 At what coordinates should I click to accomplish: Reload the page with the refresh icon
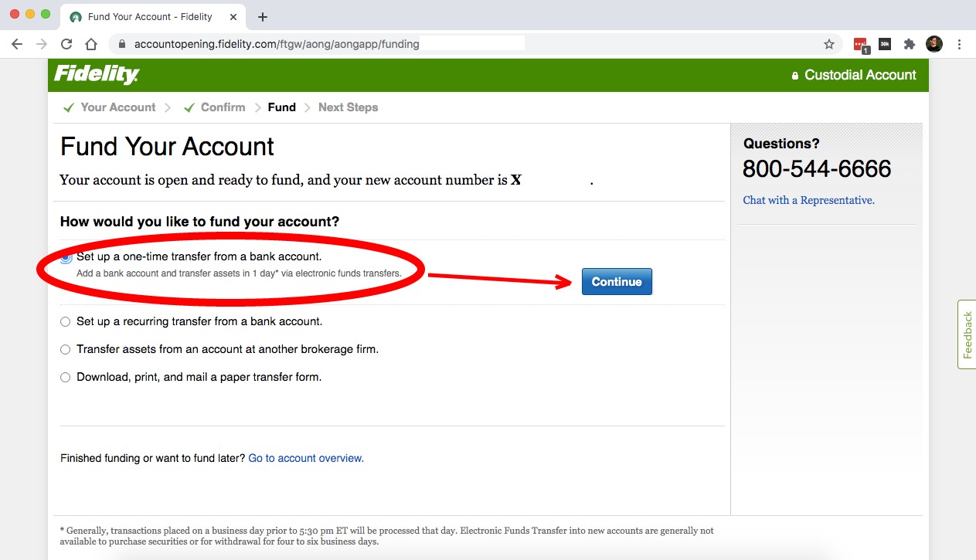(66, 44)
